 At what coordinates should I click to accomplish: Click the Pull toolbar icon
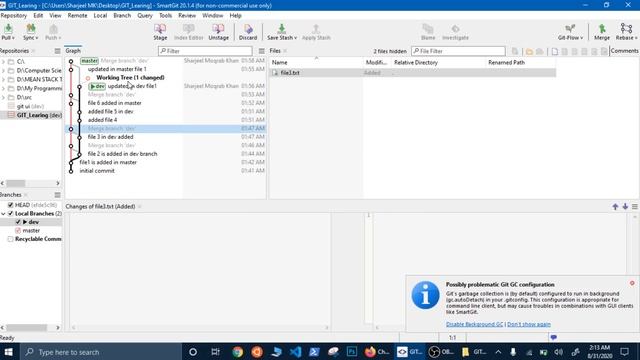tap(8, 29)
